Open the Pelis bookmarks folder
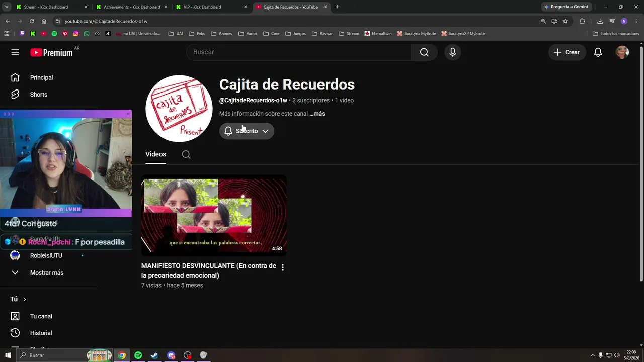This screenshot has width=644, height=362. click(197, 34)
